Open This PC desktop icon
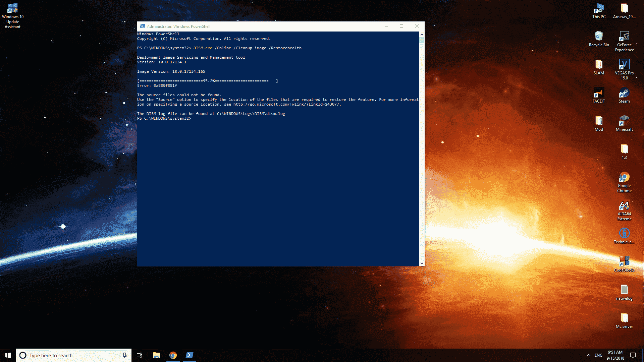The width and height of the screenshot is (644, 362). 599,11
